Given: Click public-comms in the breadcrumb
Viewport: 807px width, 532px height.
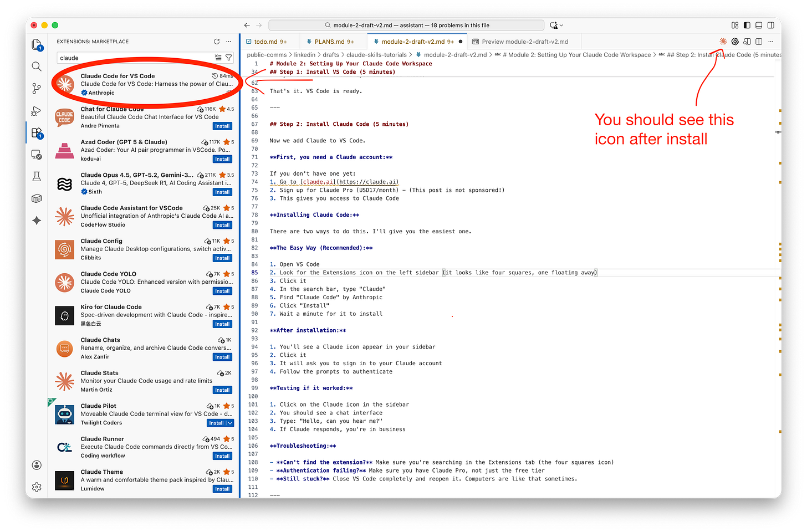Looking at the screenshot, I should click(267, 55).
